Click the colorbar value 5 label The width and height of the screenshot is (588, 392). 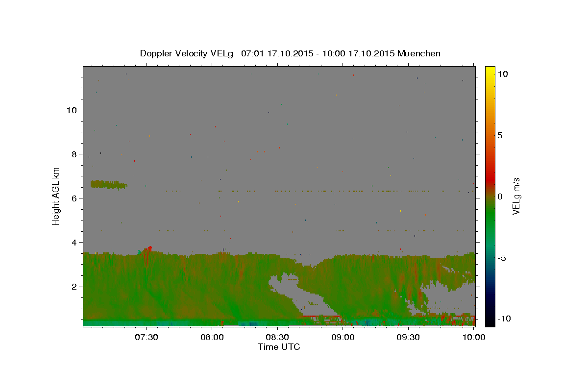point(500,135)
